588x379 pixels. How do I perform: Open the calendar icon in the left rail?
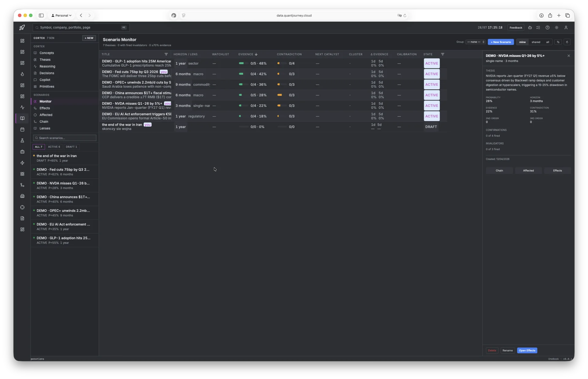tap(22, 129)
